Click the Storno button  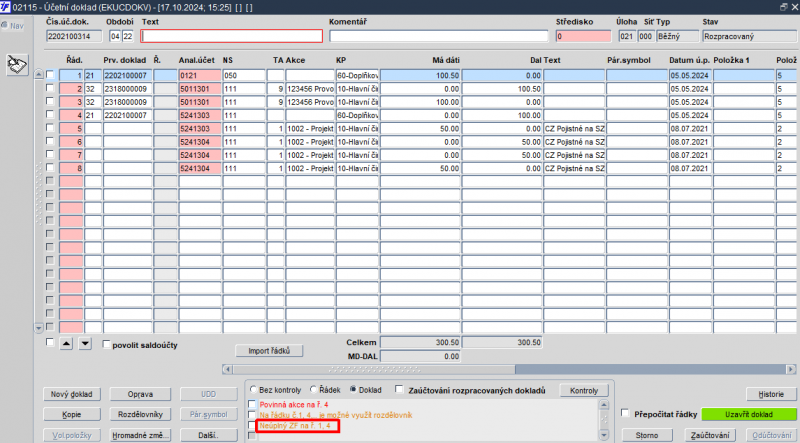647,435
